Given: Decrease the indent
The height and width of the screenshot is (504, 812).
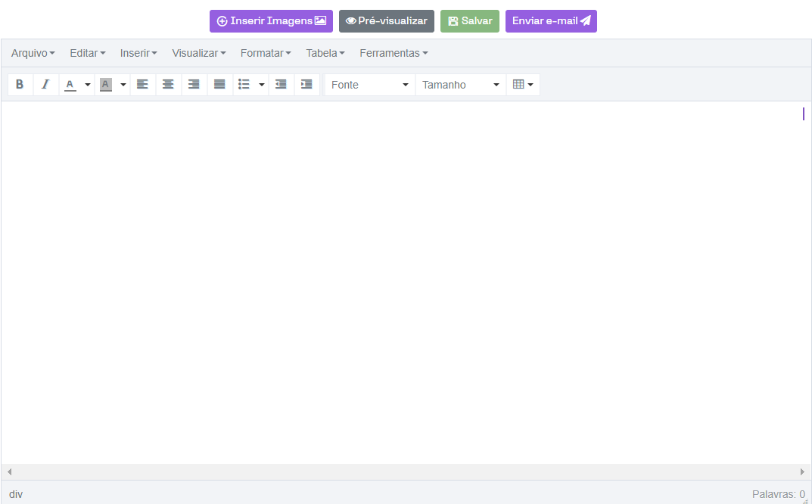Looking at the screenshot, I should tap(281, 85).
